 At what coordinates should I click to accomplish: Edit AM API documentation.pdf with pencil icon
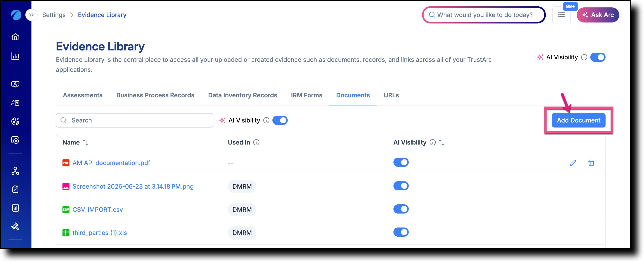point(573,163)
